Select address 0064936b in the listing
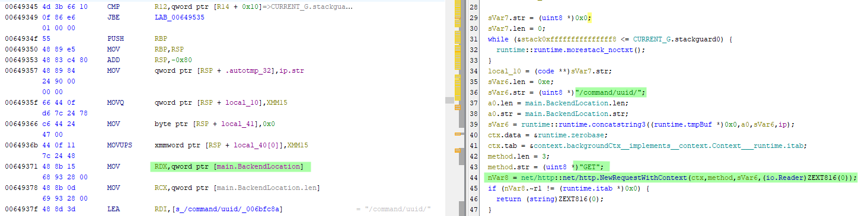Image resolution: width=868 pixels, height=216 pixels. [x=21, y=146]
